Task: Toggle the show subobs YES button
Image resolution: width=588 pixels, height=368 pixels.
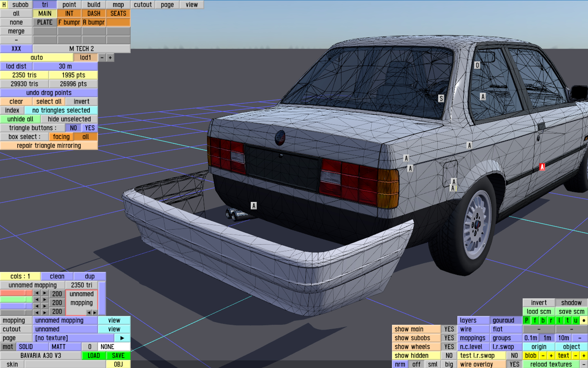Action: pyautogui.click(x=449, y=338)
